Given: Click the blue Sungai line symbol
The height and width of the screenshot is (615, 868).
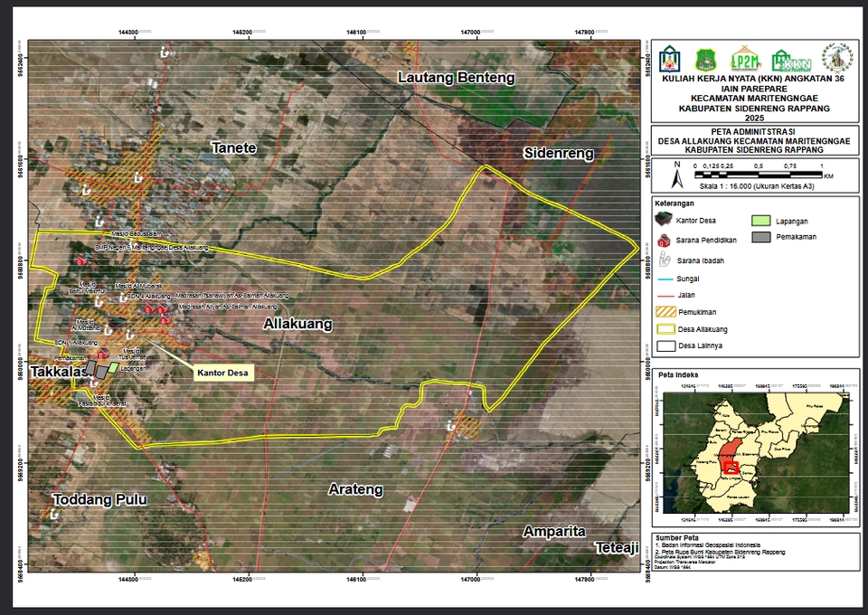Looking at the screenshot, I should (x=665, y=279).
